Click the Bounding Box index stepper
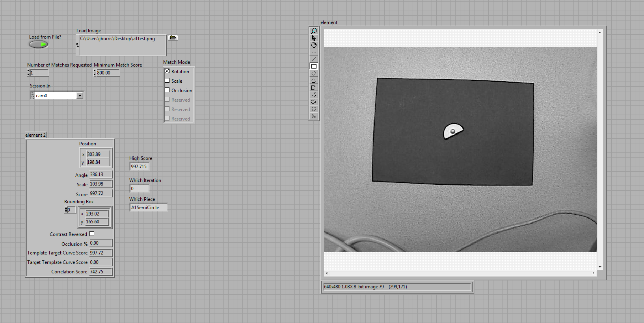The image size is (644, 323). coord(66,210)
